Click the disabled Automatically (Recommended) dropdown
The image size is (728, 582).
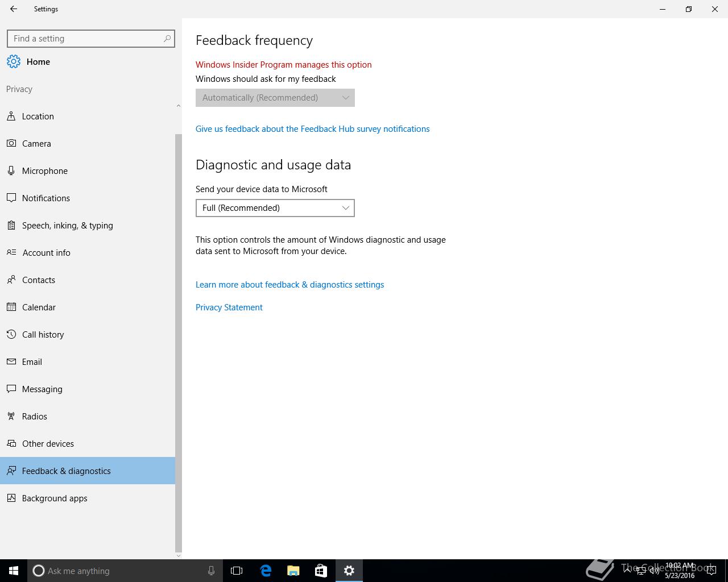pos(275,98)
